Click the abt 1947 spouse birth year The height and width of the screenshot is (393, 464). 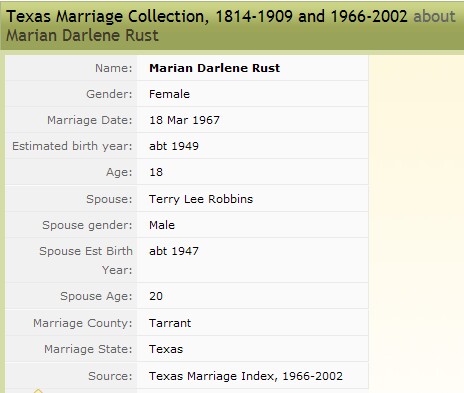click(x=174, y=251)
